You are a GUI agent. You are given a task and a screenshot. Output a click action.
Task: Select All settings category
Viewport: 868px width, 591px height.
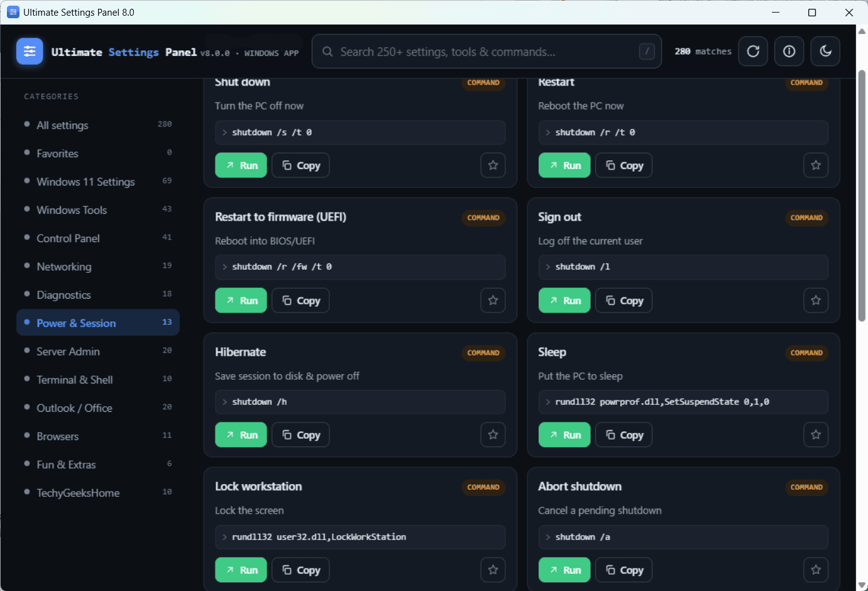coord(98,125)
